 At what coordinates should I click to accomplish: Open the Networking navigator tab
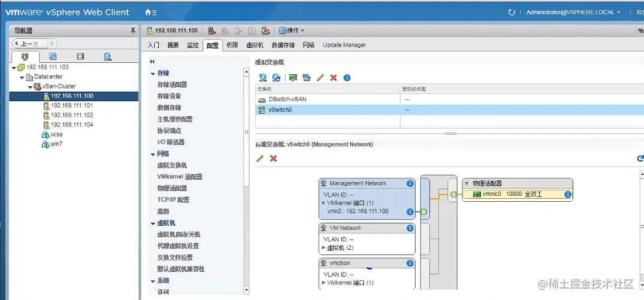[107, 57]
